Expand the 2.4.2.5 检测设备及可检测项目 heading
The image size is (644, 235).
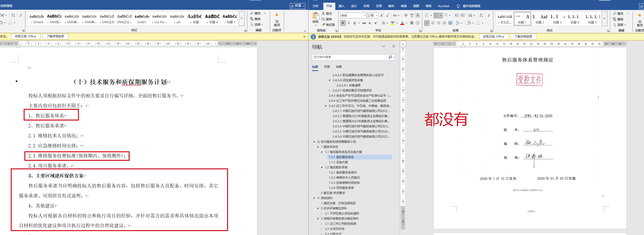[329, 90]
